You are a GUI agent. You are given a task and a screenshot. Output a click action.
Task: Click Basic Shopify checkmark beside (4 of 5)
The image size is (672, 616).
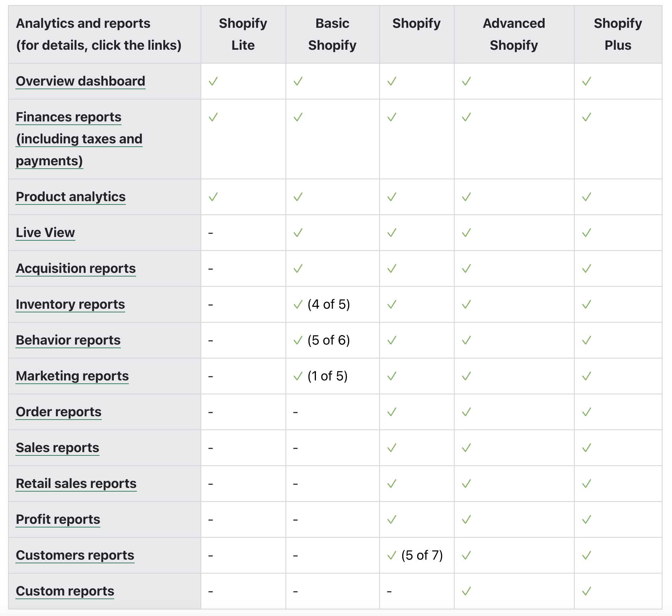(298, 304)
